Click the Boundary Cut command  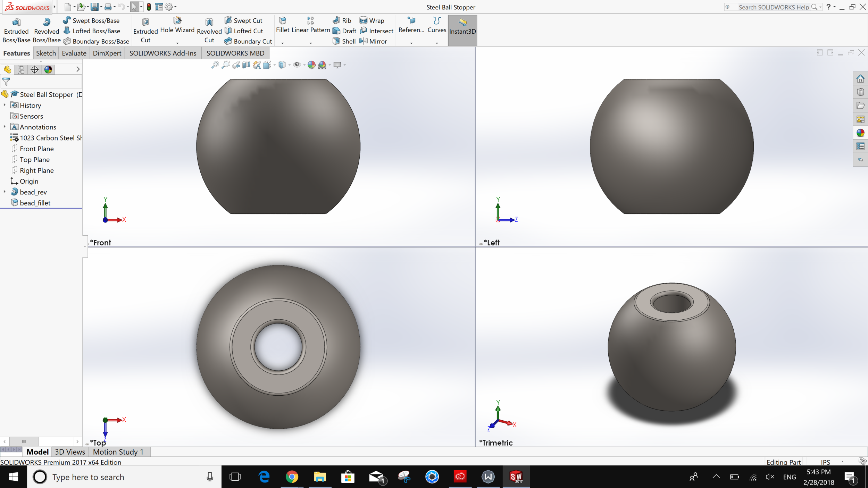click(x=248, y=41)
